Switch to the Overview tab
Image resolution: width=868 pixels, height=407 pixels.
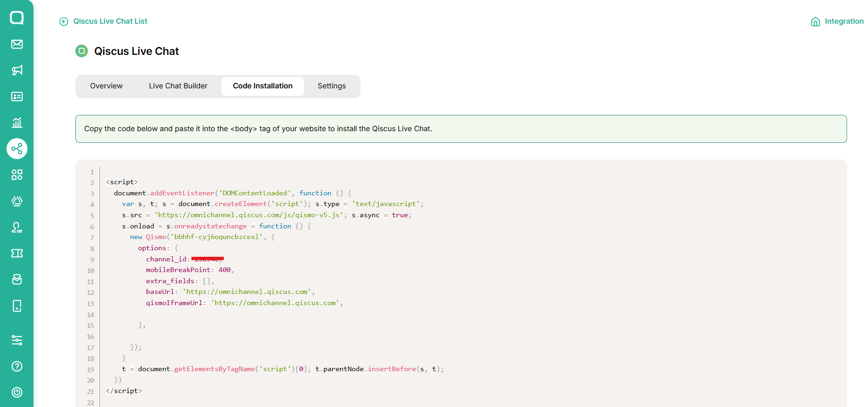tap(106, 86)
